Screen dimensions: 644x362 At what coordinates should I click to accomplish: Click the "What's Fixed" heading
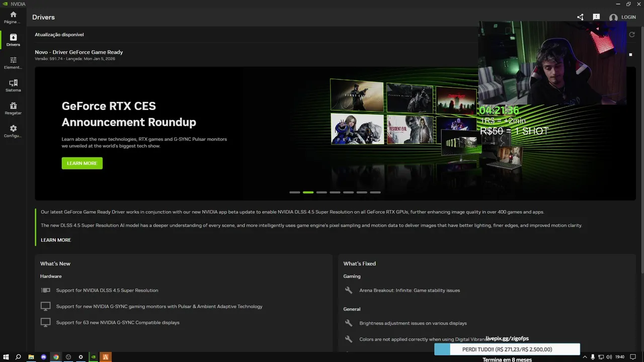[x=360, y=263]
